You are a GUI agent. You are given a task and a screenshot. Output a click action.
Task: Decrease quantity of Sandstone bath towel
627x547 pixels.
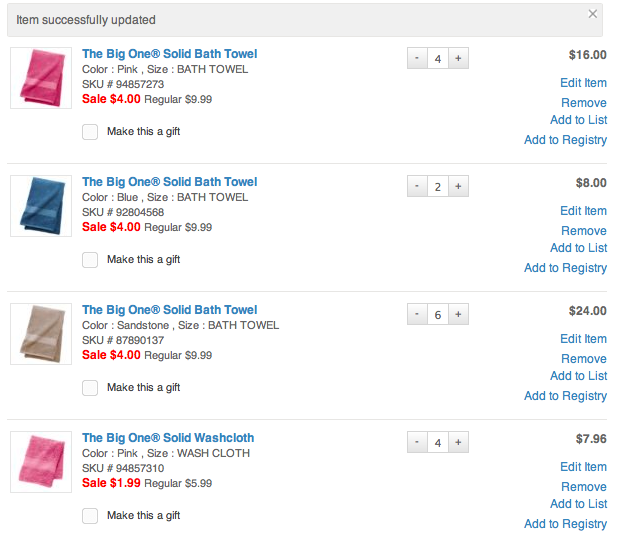tap(417, 314)
